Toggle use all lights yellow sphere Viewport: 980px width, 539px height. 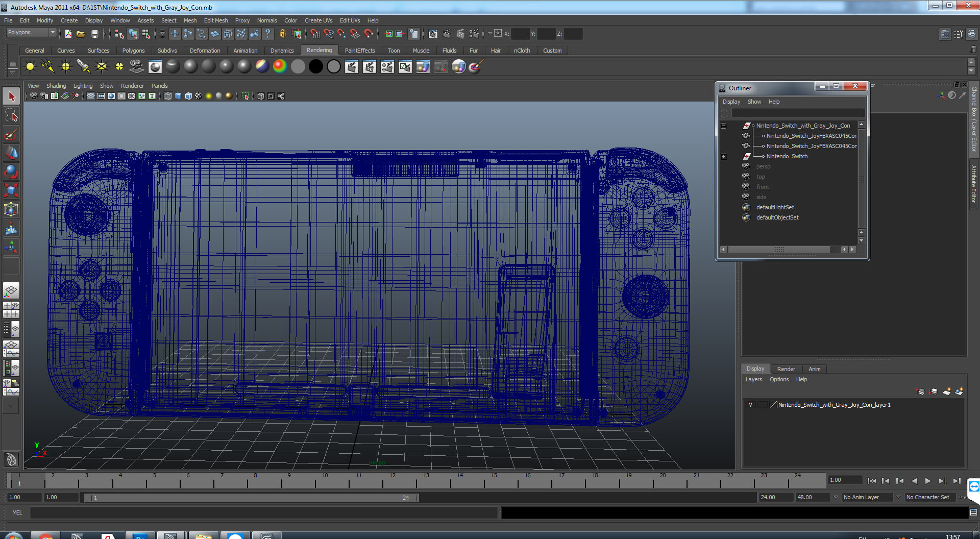tap(209, 96)
